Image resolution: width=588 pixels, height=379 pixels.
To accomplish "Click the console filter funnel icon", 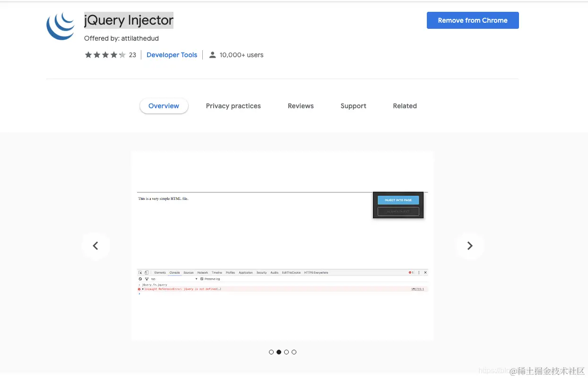I will 147,279.
